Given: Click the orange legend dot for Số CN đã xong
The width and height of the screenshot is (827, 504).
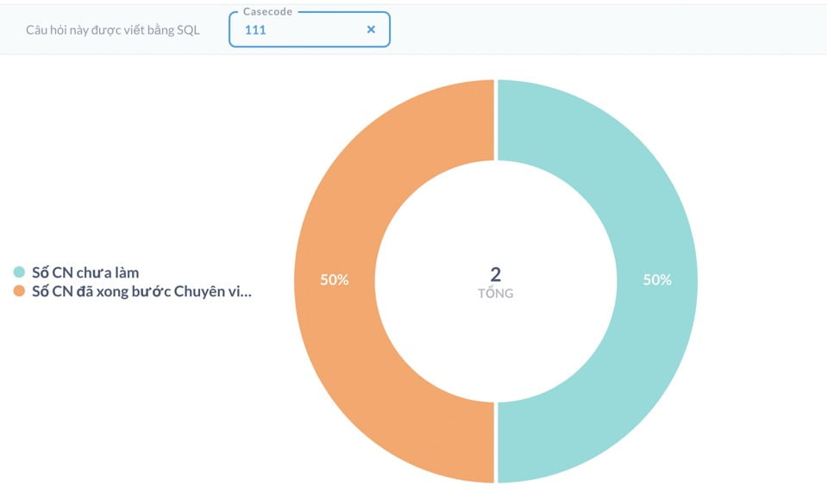Looking at the screenshot, I should (19, 291).
